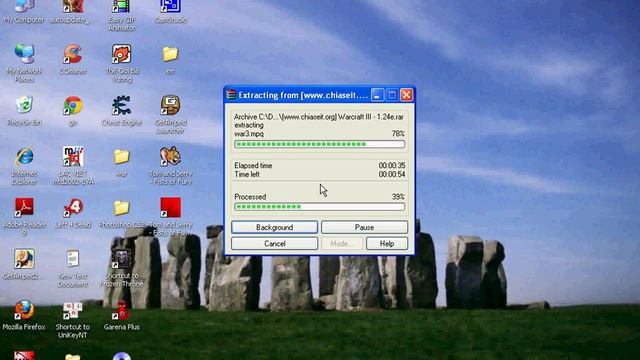Open Help in the extracting dialog

click(x=387, y=244)
